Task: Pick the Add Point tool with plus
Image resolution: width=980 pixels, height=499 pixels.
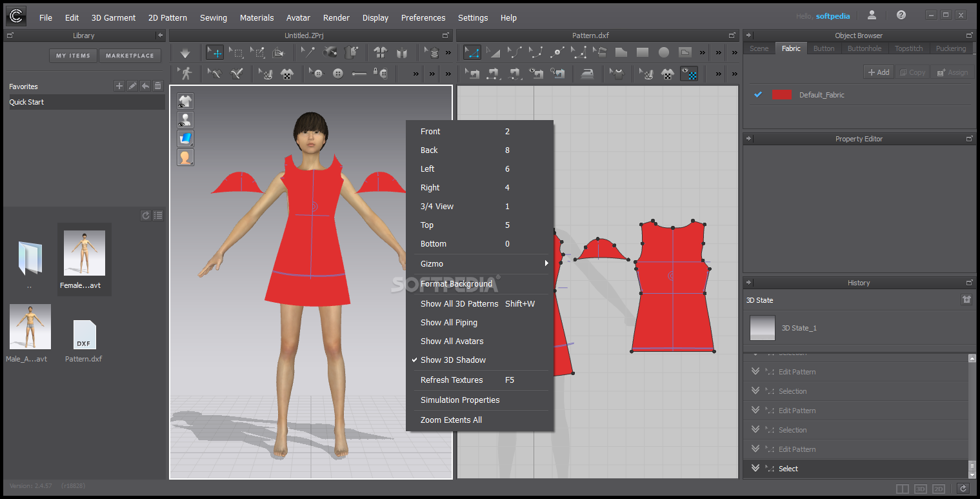Action: click(x=557, y=53)
